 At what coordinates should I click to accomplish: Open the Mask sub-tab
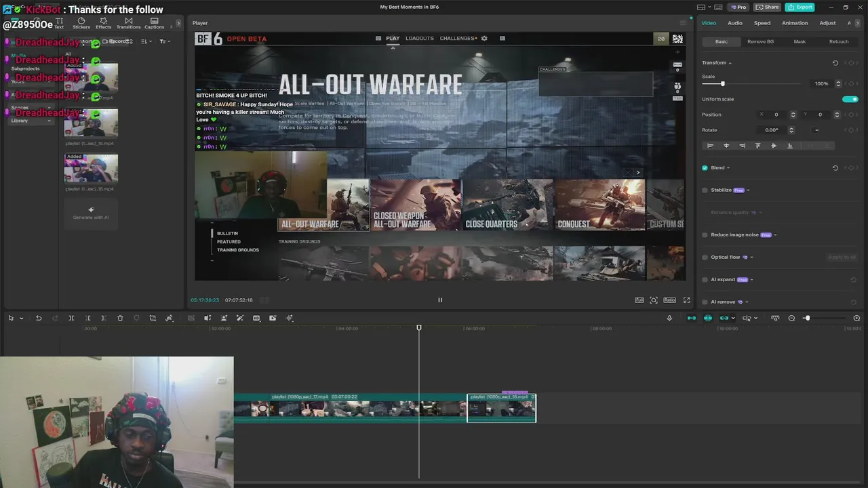(x=800, y=41)
